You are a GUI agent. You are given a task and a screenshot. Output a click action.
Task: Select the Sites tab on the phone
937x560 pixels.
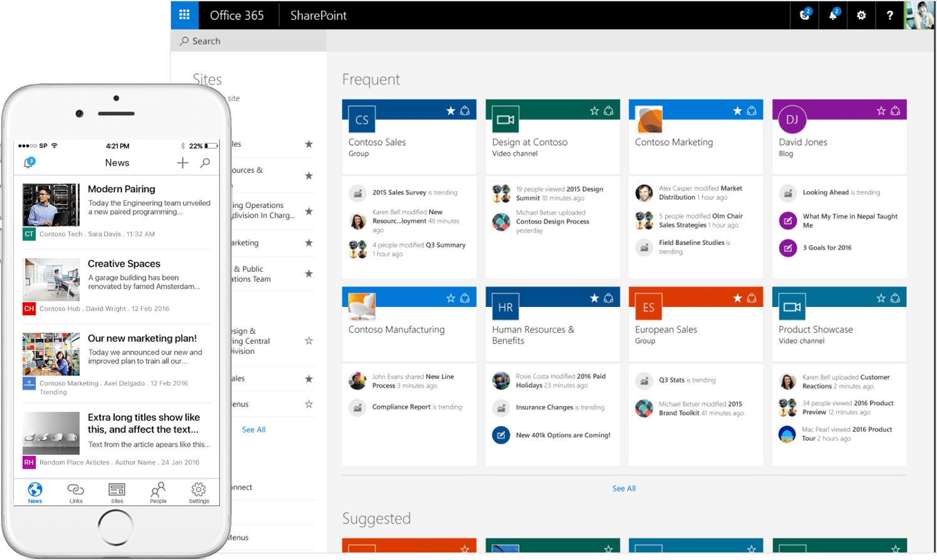[117, 493]
